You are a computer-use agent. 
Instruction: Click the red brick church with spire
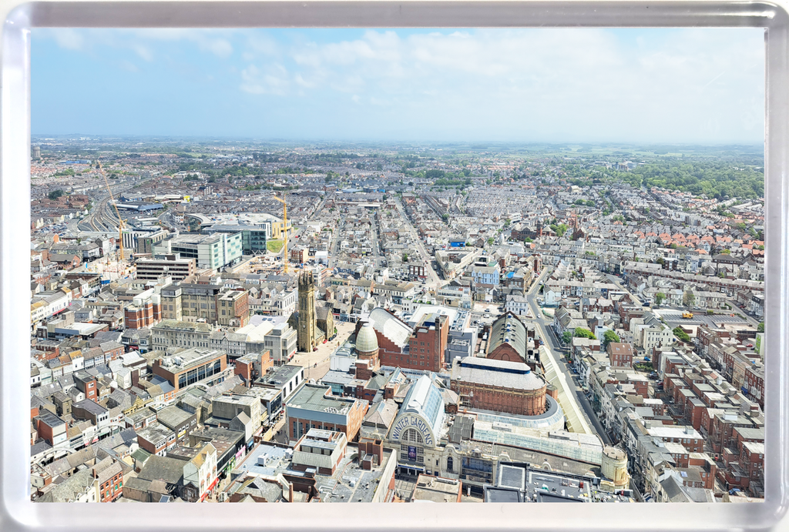(576, 229)
